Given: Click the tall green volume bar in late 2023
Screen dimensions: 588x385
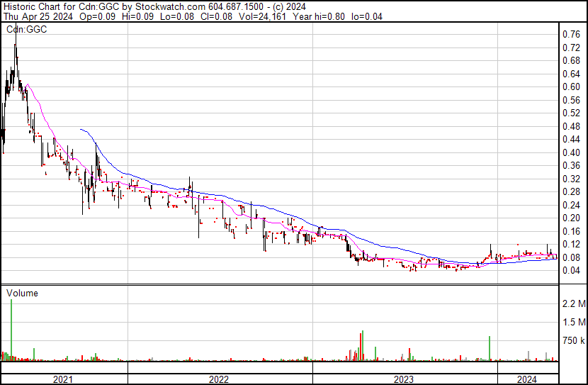Looking at the screenshot, I should (490, 349).
